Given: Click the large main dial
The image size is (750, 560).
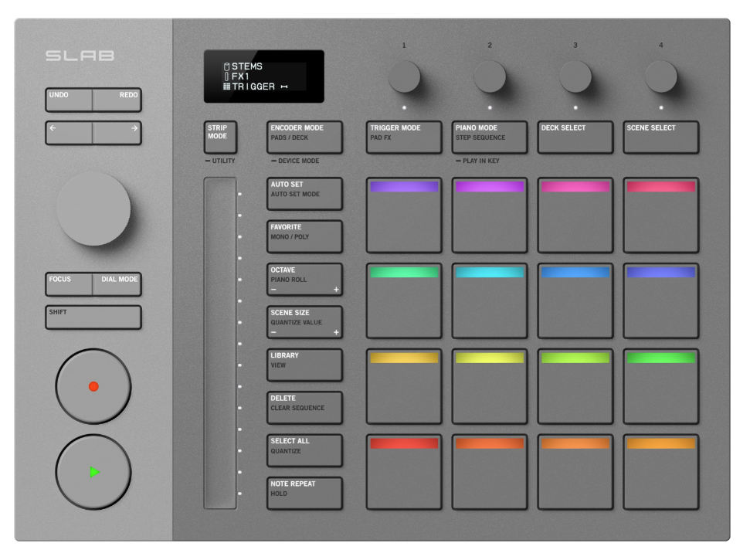Looking at the screenshot, I should click(93, 209).
